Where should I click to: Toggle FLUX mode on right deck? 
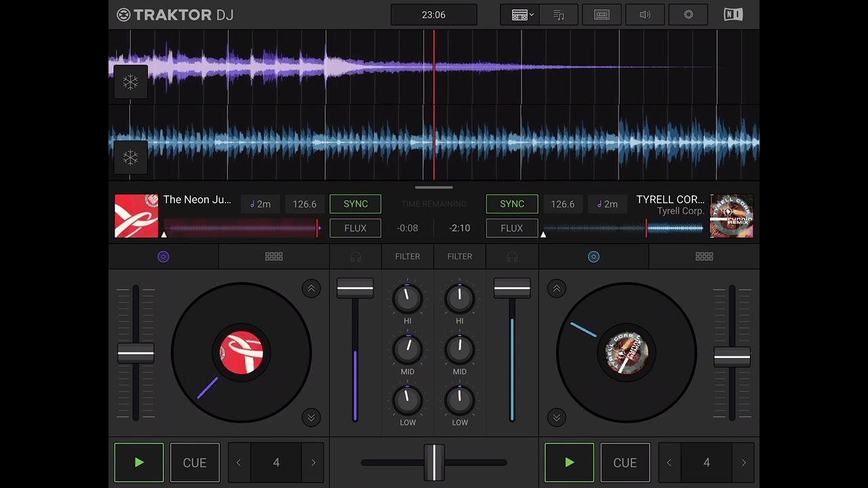coord(512,228)
